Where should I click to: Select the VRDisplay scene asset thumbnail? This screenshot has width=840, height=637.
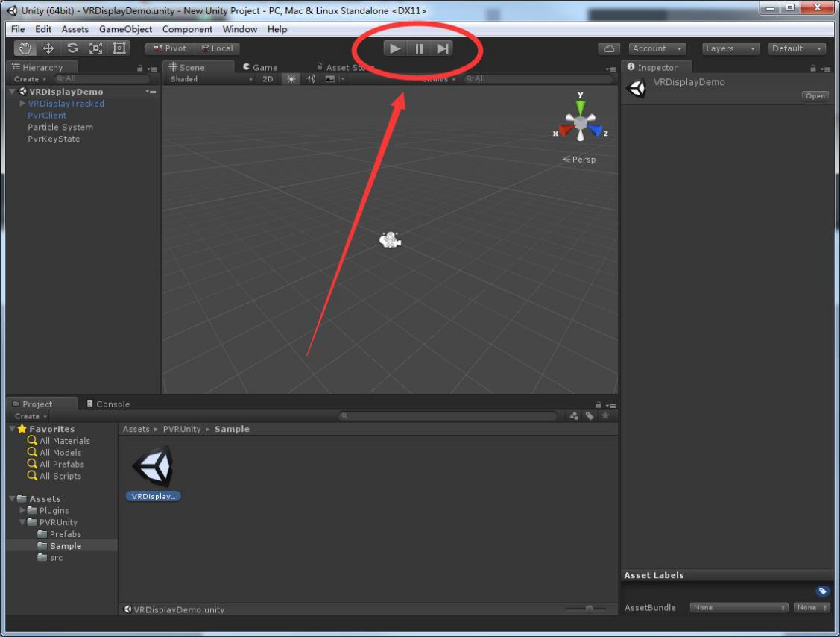coord(154,467)
